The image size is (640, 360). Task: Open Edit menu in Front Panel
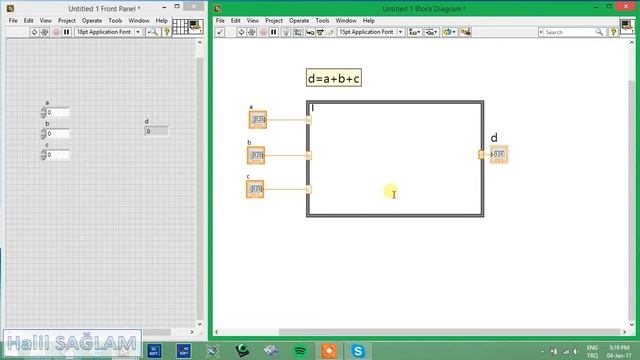(29, 20)
